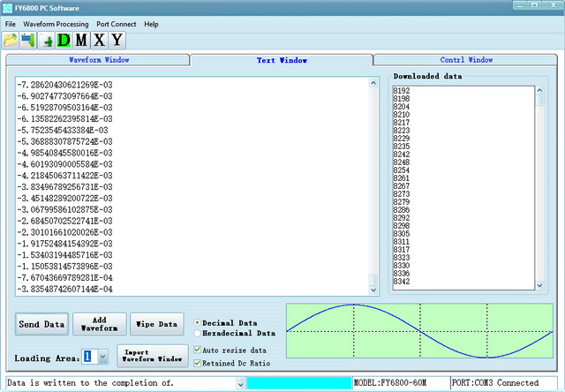Click the open folder toolbar icon

[x=10, y=40]
